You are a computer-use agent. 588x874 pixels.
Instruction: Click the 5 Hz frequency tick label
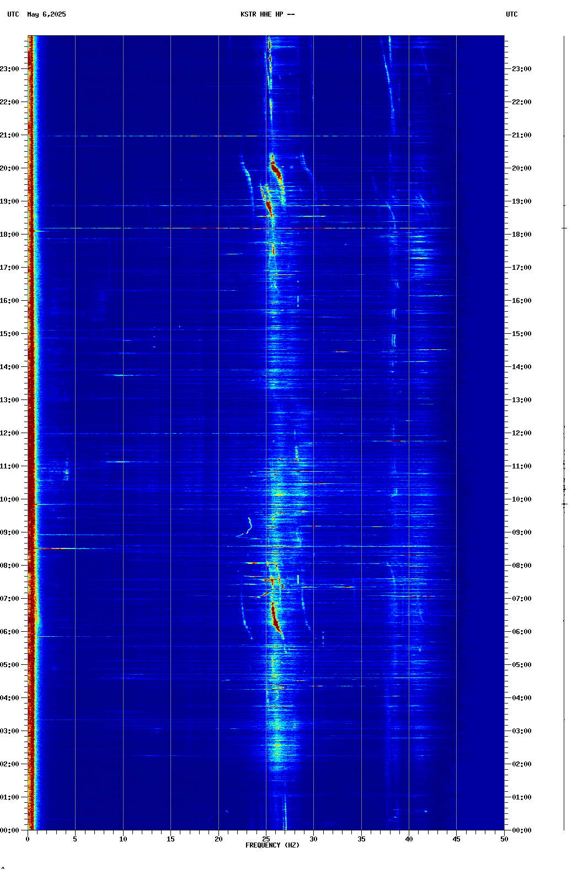click(75, 839)
